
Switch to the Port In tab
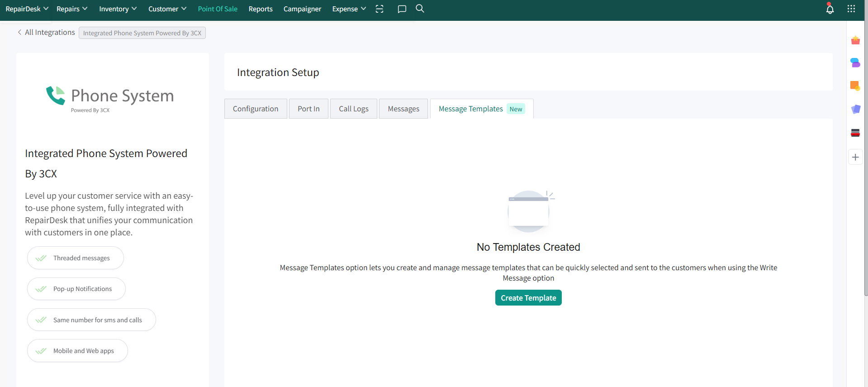[x=308, y=109]
